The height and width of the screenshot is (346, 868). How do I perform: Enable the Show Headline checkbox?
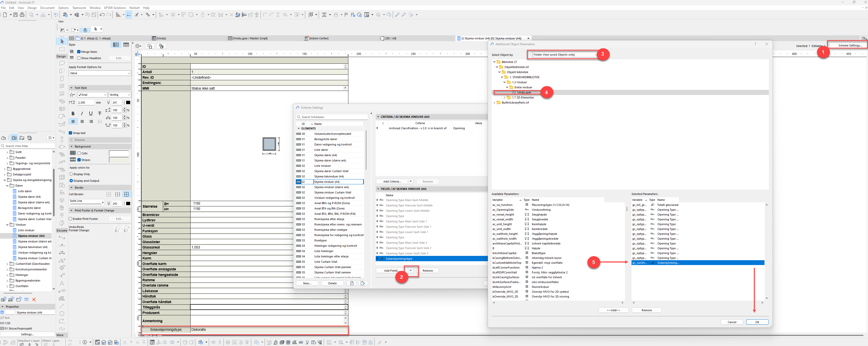pyautogui.click(x=79, y=58)
